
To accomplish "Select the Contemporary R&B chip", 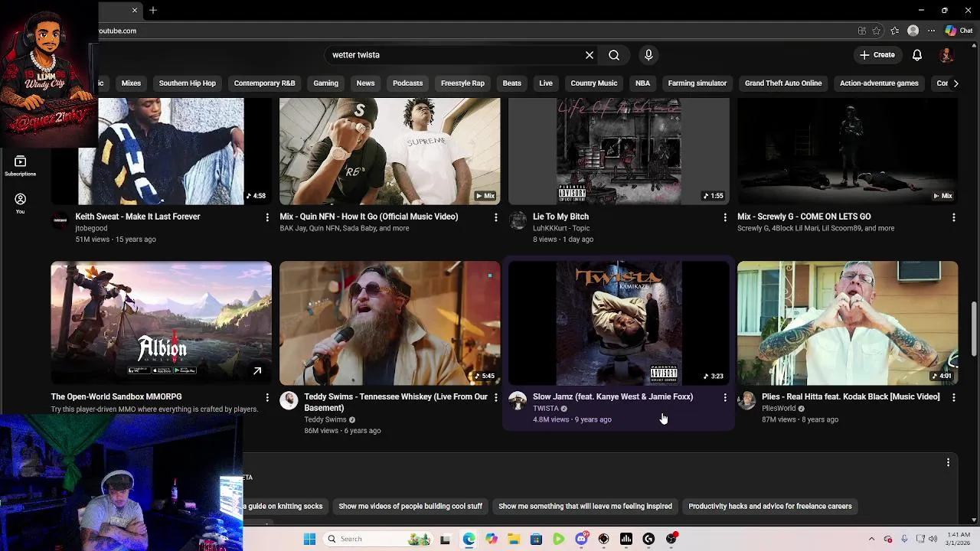I will click(264, 83).
